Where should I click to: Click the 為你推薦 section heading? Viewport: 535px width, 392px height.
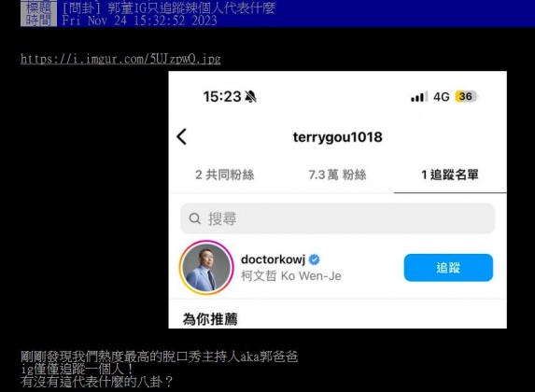coord(210,319)
